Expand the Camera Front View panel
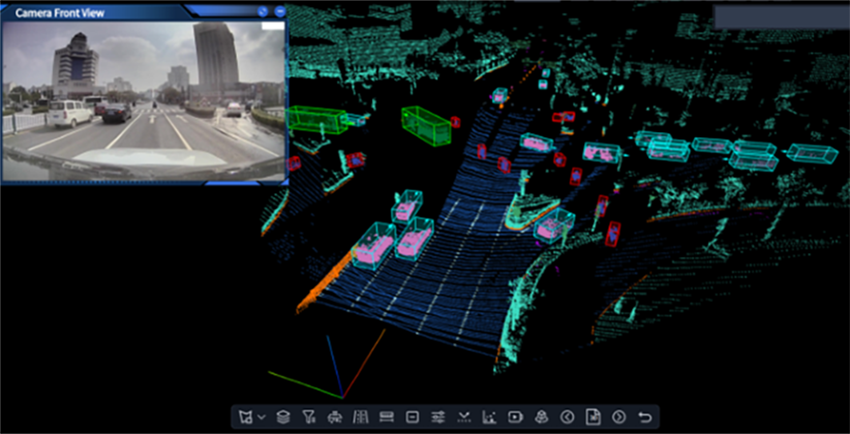Screen dimensions: 850x434 pyautogui.click(x=263, y=12)
